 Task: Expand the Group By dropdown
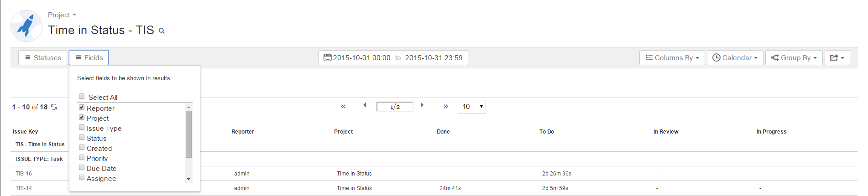[x=794, y=58]
